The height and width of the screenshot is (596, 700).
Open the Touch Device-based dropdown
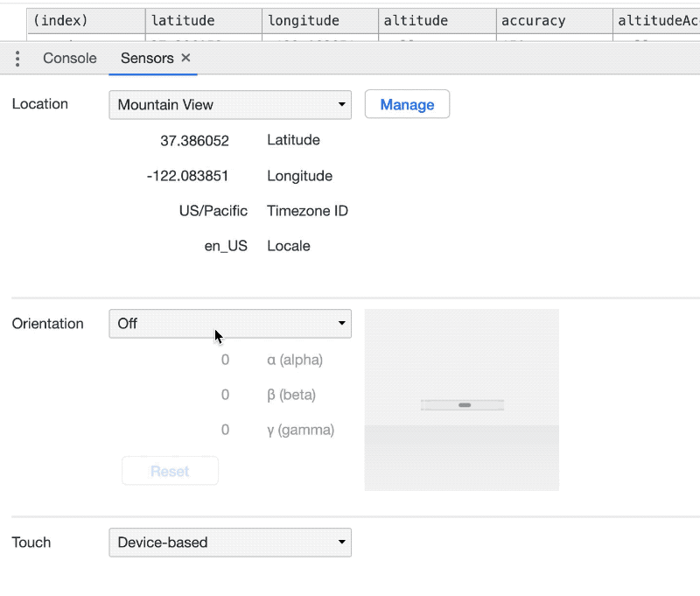tap(229, 543)
